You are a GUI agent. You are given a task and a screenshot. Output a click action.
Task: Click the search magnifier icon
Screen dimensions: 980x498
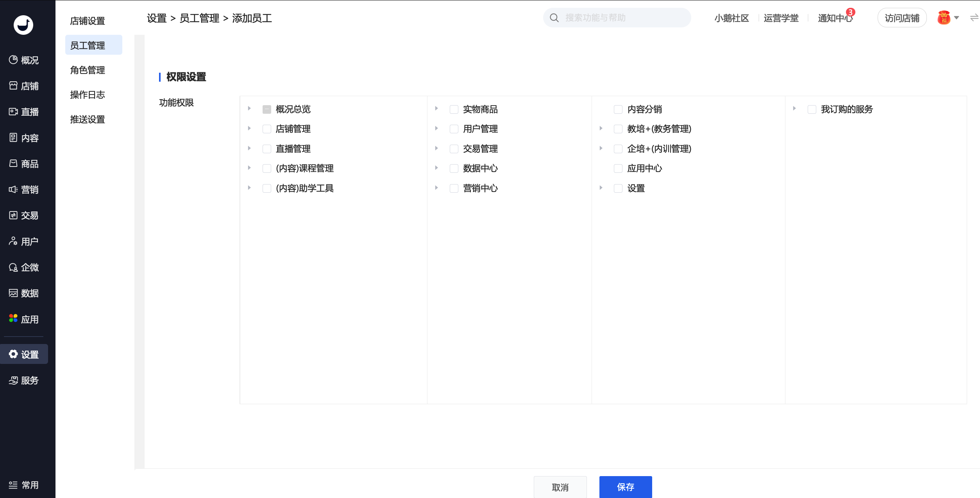[x=554, y=18]
